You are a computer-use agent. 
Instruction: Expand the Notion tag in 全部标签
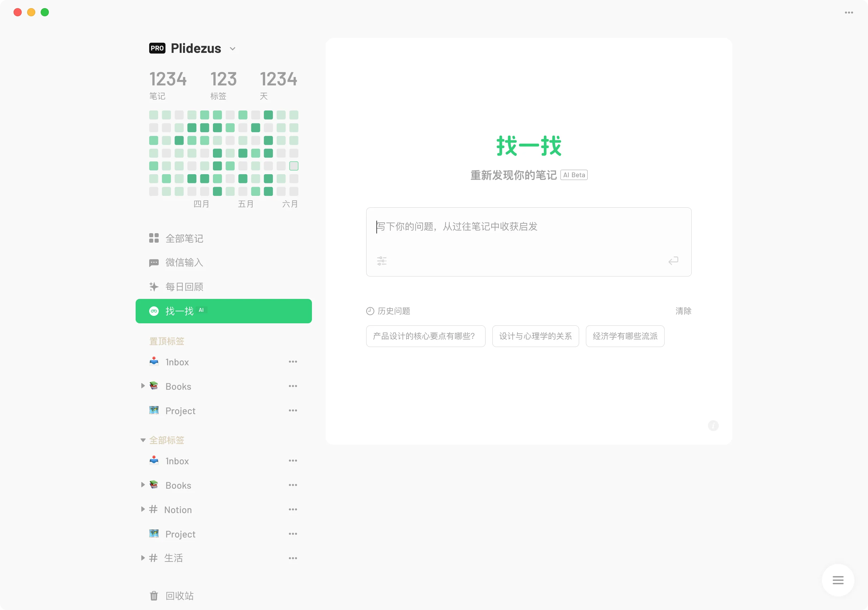tap(143, 509)
